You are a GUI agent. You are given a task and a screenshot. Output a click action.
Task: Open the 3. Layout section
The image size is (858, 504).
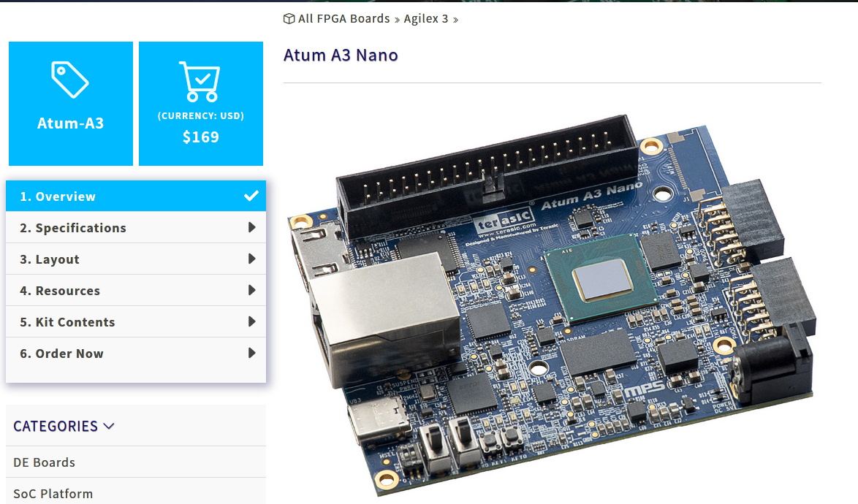click(136, 259)
